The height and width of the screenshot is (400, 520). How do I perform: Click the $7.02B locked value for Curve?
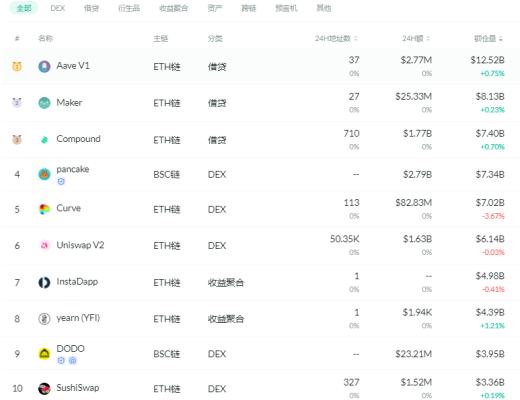click(490, 203)
